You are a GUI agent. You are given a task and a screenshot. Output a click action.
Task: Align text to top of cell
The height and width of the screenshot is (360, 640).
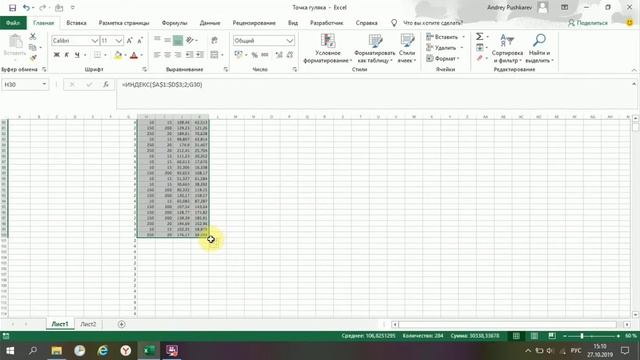(157, 40)
